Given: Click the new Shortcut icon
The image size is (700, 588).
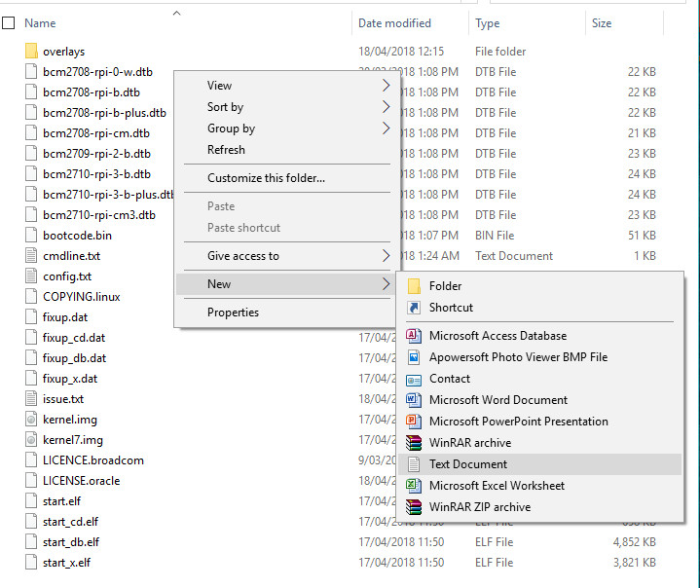Looking at the screenshot, I should click(413, 308).
